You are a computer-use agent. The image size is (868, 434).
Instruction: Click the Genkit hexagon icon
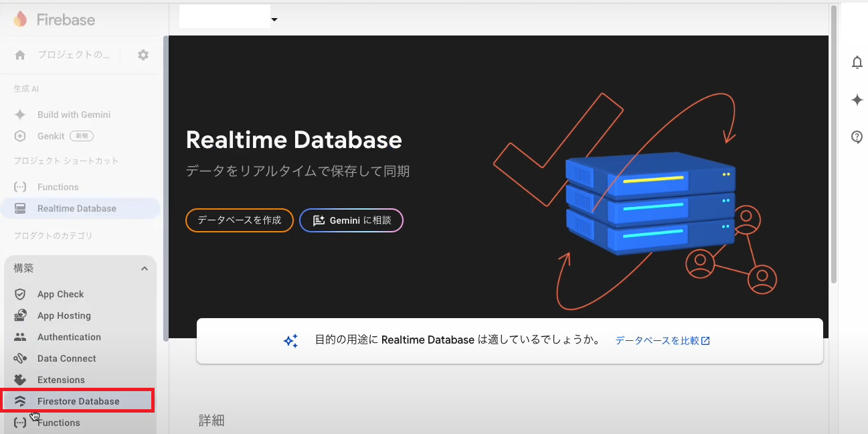20,136
